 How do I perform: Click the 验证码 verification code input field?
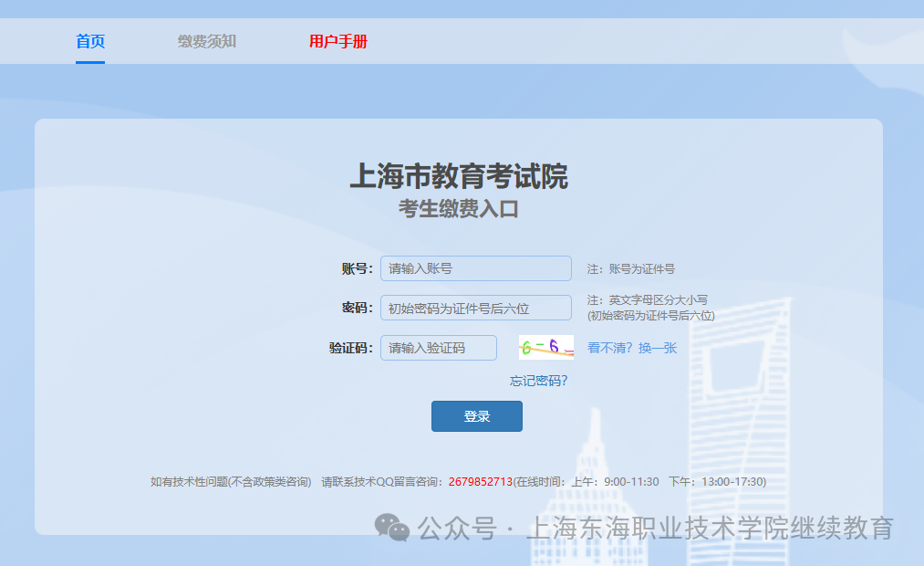point(438,348)
